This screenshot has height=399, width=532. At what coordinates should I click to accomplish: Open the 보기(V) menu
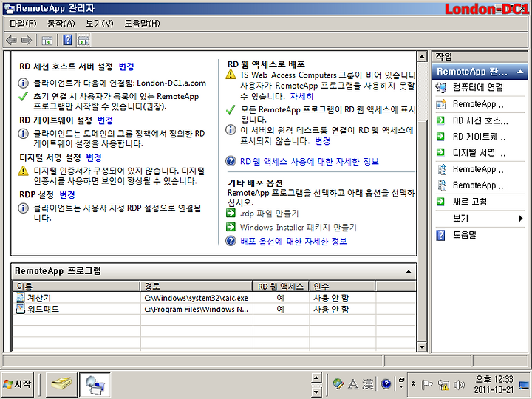[100, 24]
